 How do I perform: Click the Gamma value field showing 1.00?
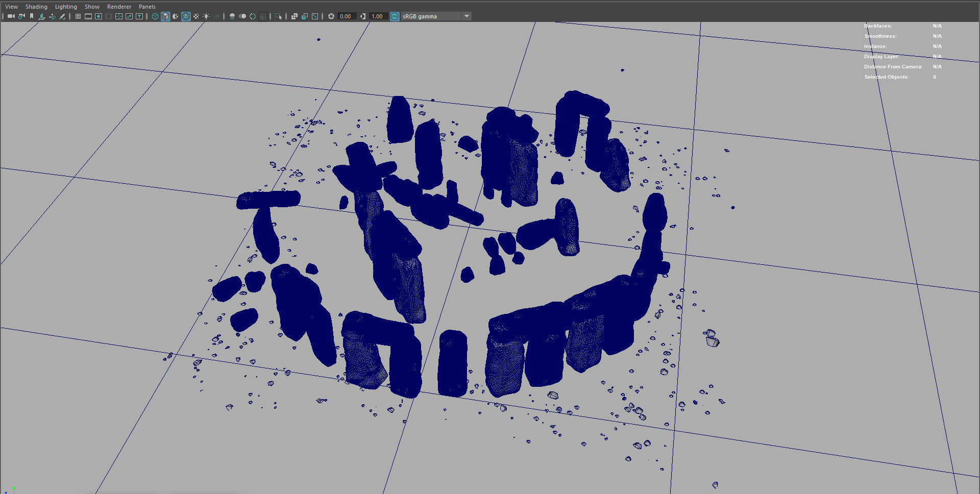[x=378, y=16]
